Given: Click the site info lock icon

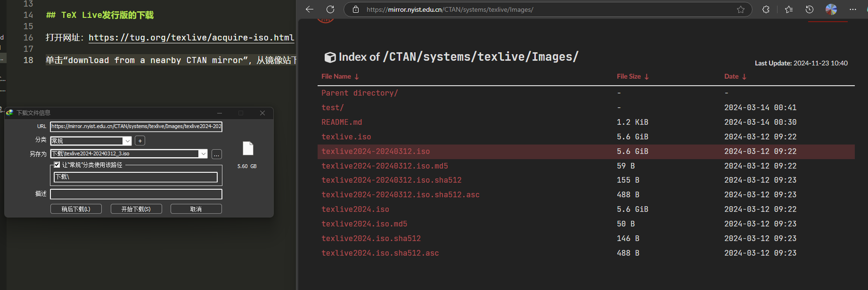Looking at the screenshot, I should point(356,9).
